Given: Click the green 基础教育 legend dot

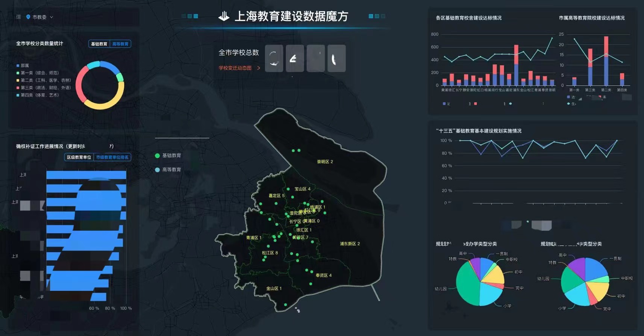Looking at the screenshot, I should 158,156.
